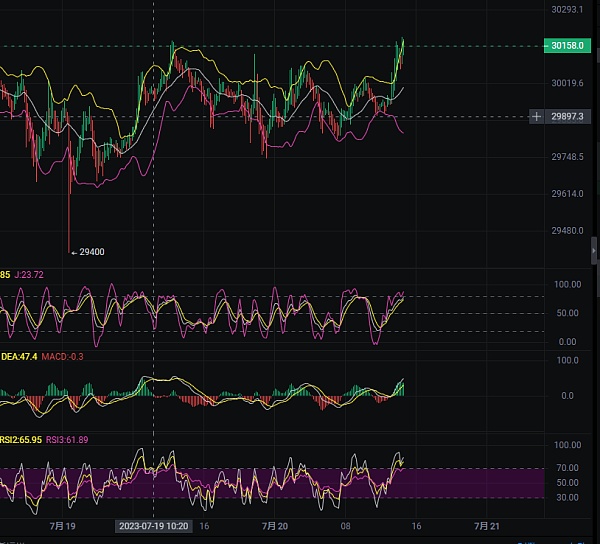Click the 7月 19 date on time axis
Screen dimensions: 600x544
coord(62,525)
